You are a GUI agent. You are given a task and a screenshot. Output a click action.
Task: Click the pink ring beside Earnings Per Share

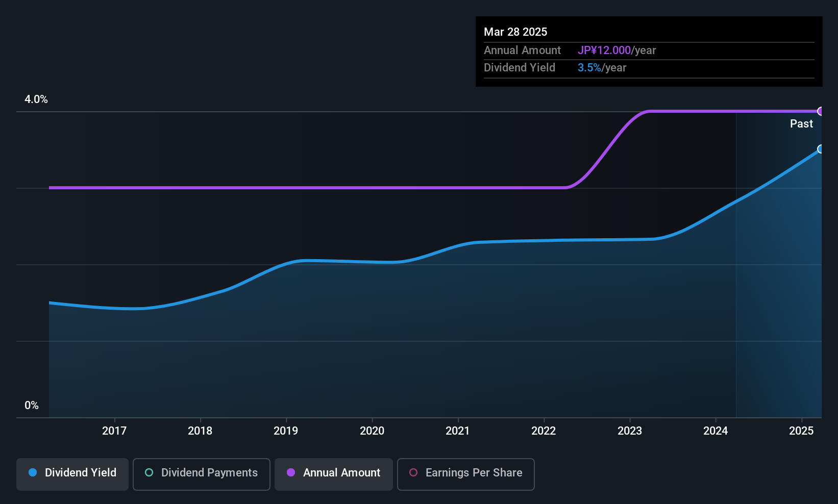click(x=413, y=473)
